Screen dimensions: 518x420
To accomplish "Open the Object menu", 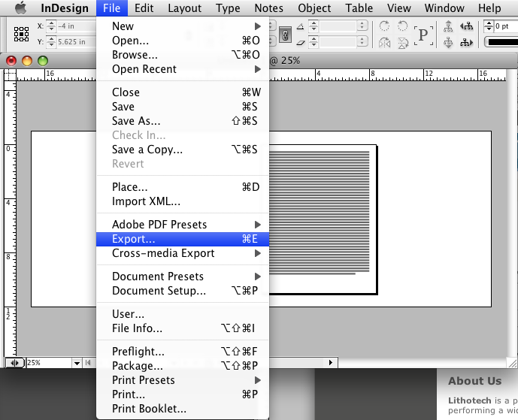I will point(314,8).
